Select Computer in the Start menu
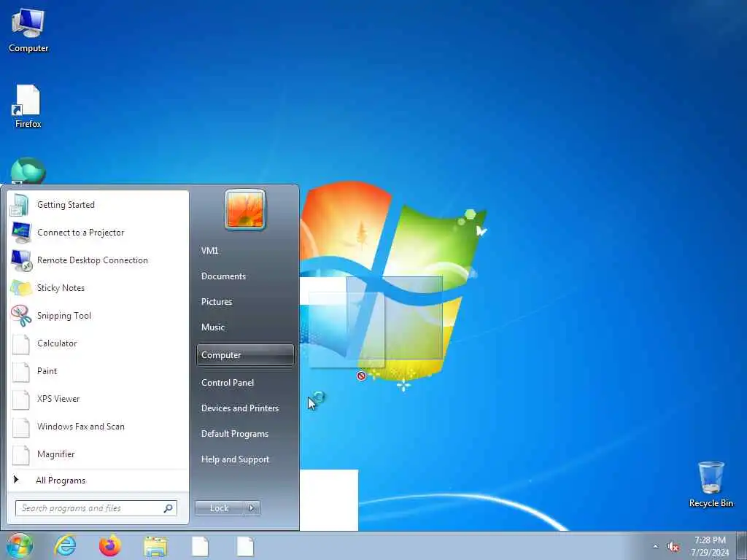The width and height of the screenshot is (747, 560). click(245, 355)
